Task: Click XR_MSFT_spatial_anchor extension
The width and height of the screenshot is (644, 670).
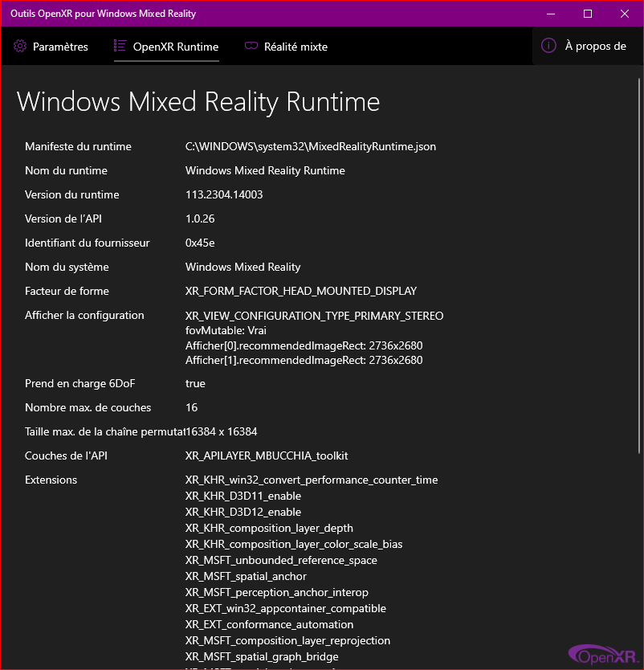Action: pyautogui.click(x=246, y=577)
